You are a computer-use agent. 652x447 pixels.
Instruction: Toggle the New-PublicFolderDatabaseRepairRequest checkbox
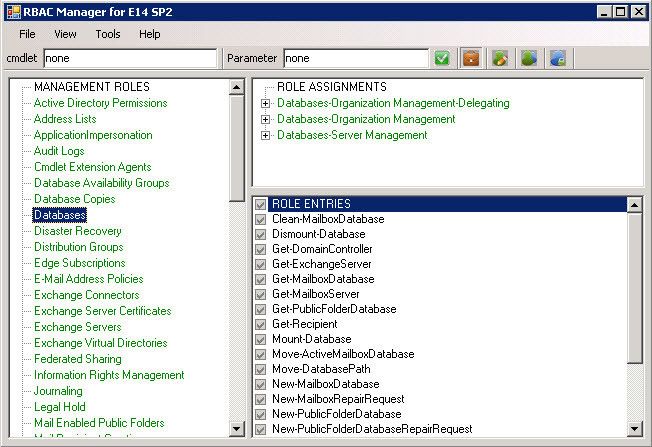coord(261,429)
